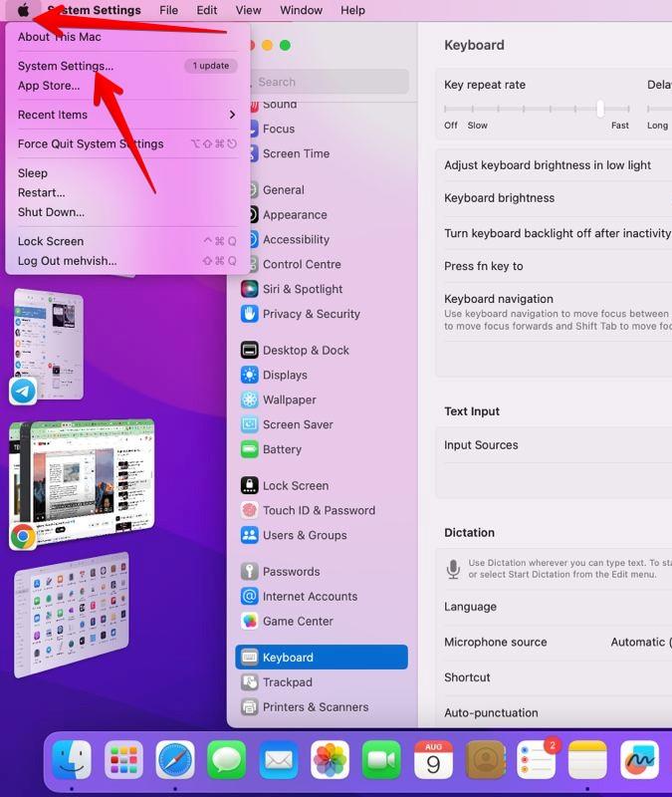Open the Window menu

[302, 10]
